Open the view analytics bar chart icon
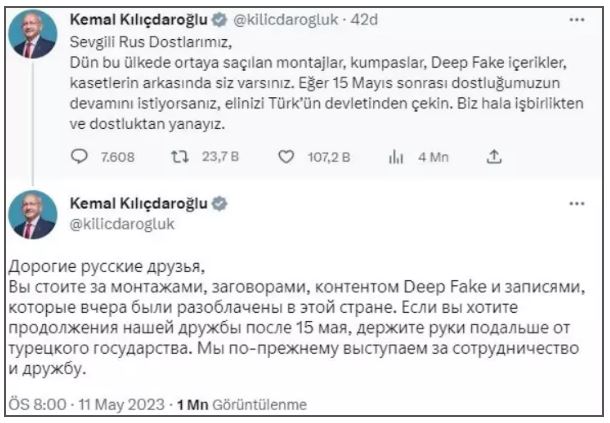This screenshot has width=610, height=423. (x=396, y=157)
